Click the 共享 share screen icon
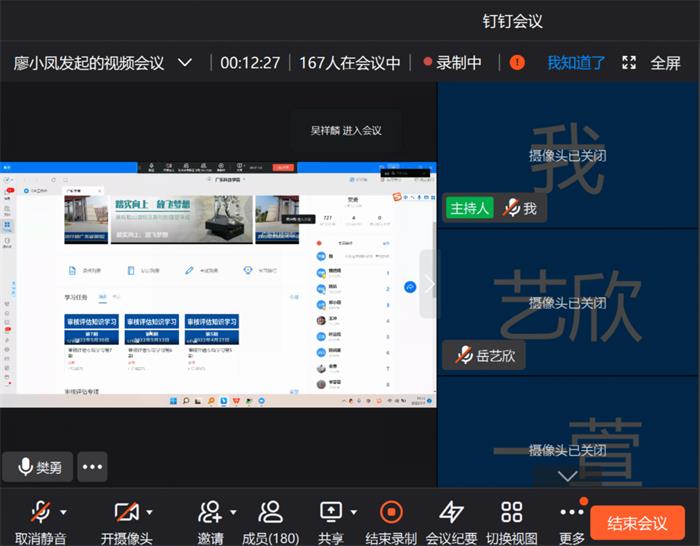700x546 pixels. click(331, 512)
